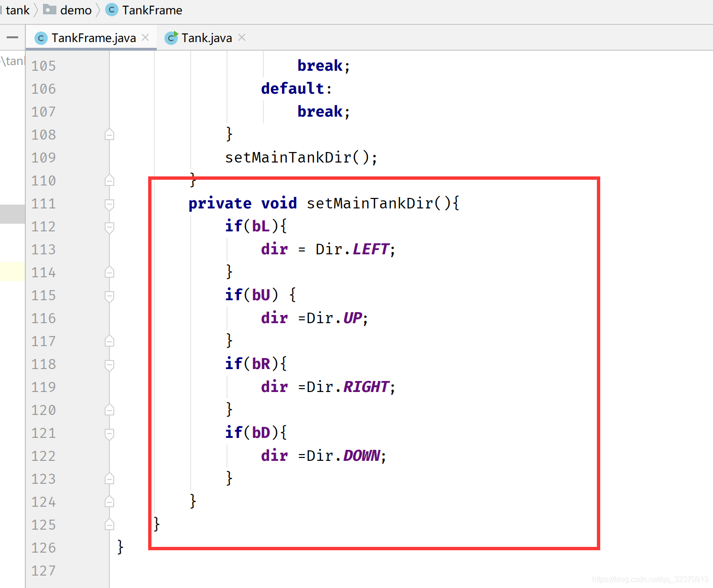
Task: Click the setMainTankDir method name on line 111
Action: (x=369, y=203)
